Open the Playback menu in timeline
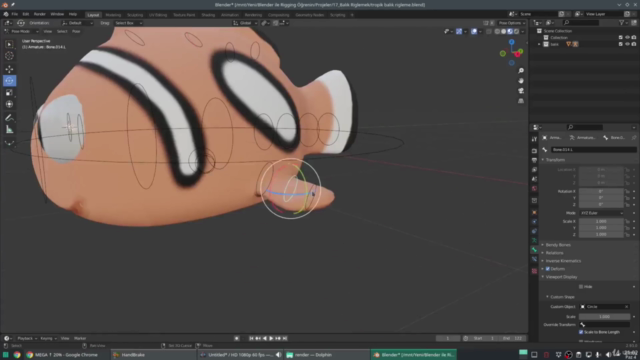The height and width of the screenshot is (360, 640). click(x=27, y=338)
